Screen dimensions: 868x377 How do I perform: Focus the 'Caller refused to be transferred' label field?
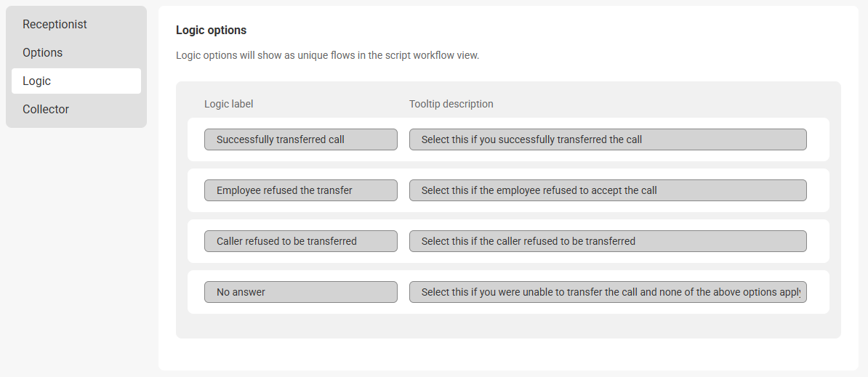click(300, 241)
